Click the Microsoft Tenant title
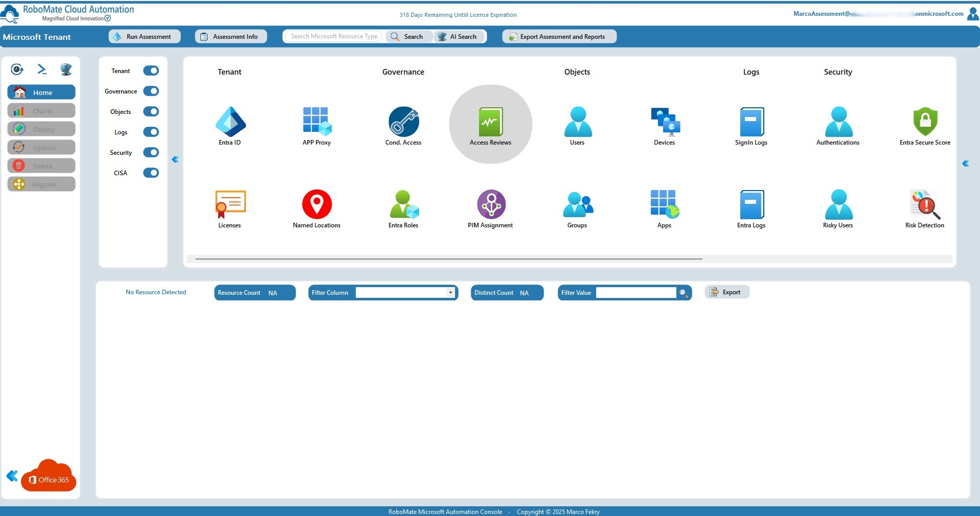This screenshot has width=980, height=516. [x=37, y=37]
